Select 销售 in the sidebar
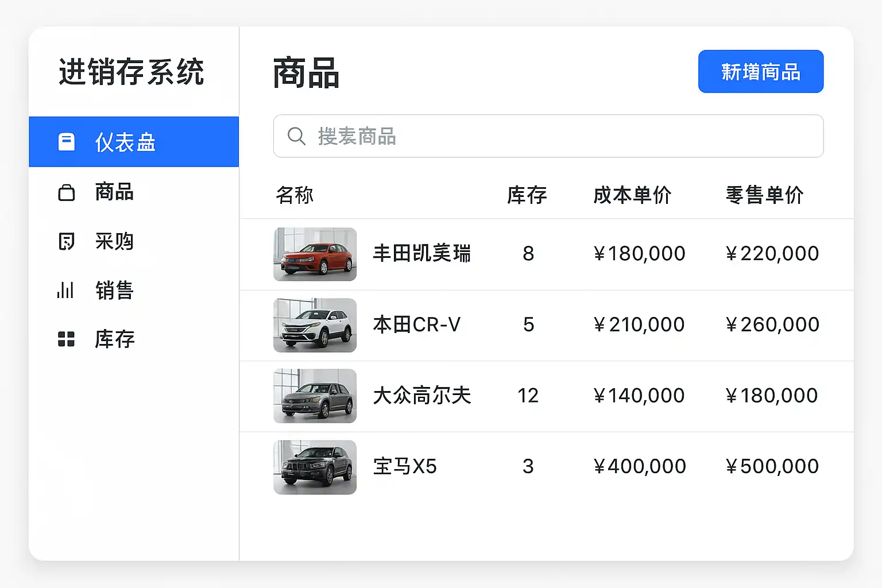Viewport: 882px width, 588px height. point(114,290)
